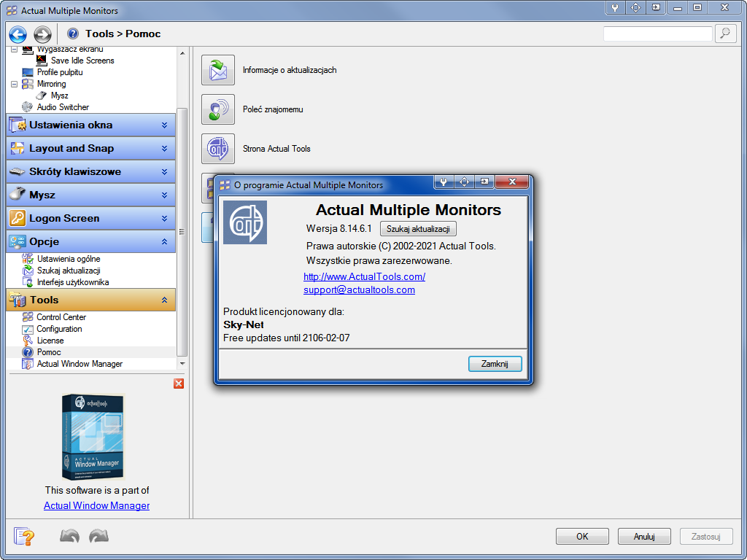Click the Actual Tools logo in the About dialog
This screenshot has width=747, height=560.
[245, 222]
